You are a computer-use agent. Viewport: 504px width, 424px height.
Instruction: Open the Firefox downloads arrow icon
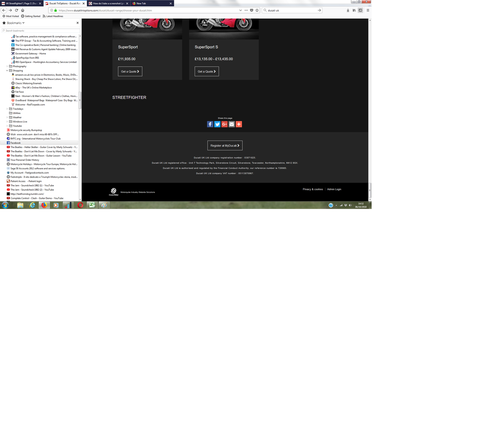[x=348, y=10]
